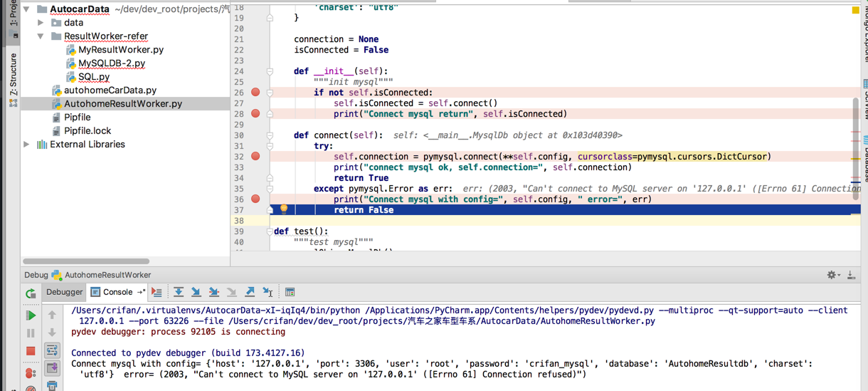Toggle breakpoint on line 28
Image resolution: width=868 pixels, height=391 pixels.
[x=255, y=114]
